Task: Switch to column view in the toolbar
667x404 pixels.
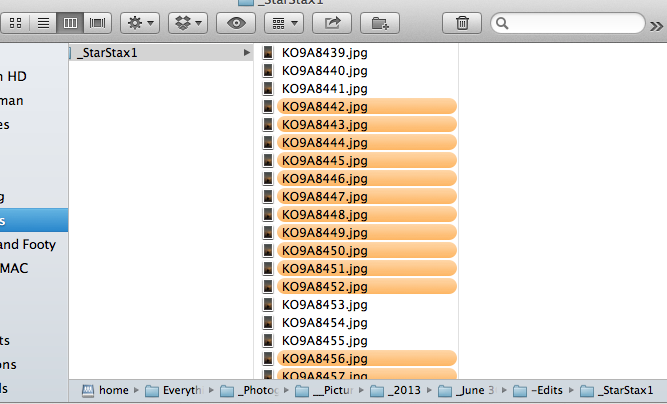Action: coord(72,22)
